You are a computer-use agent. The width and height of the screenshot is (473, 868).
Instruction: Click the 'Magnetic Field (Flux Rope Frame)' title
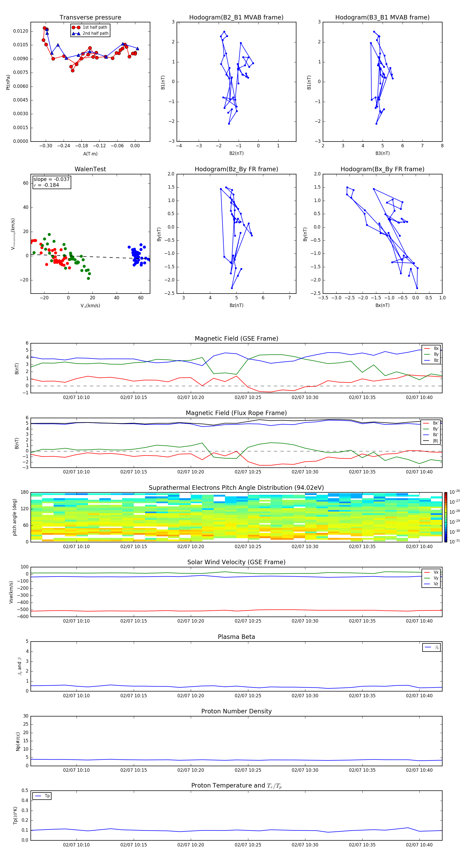pos(236,413)
